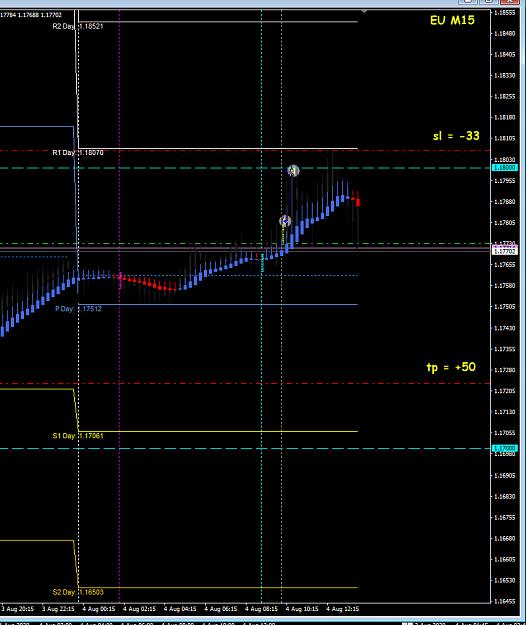This screenshot has width=526, height=625.
Task: Click the '3 Aug 22:15' time label
Action: click(58, 609)
